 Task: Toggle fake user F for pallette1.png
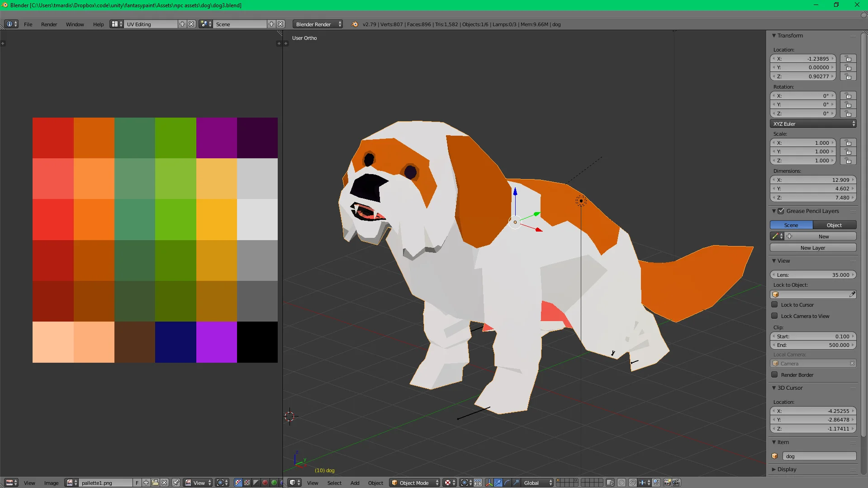coord(137,483)
